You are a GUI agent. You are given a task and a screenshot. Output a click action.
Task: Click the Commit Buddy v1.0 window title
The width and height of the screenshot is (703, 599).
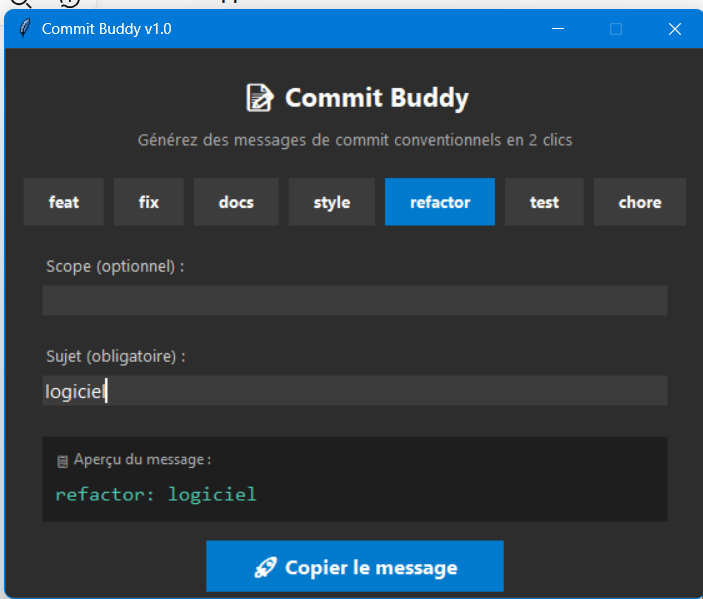click(x=107, y=29)
